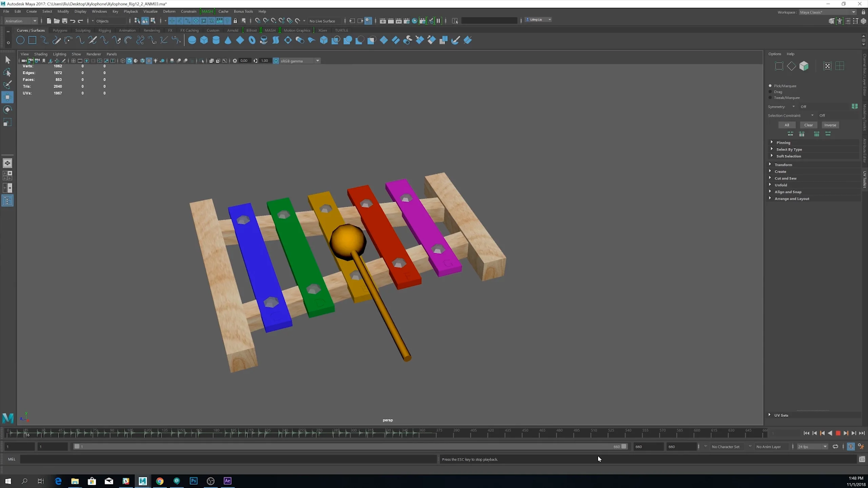Select the Lasso selection tool
868x488 pixels.
(x=7, y=72)
